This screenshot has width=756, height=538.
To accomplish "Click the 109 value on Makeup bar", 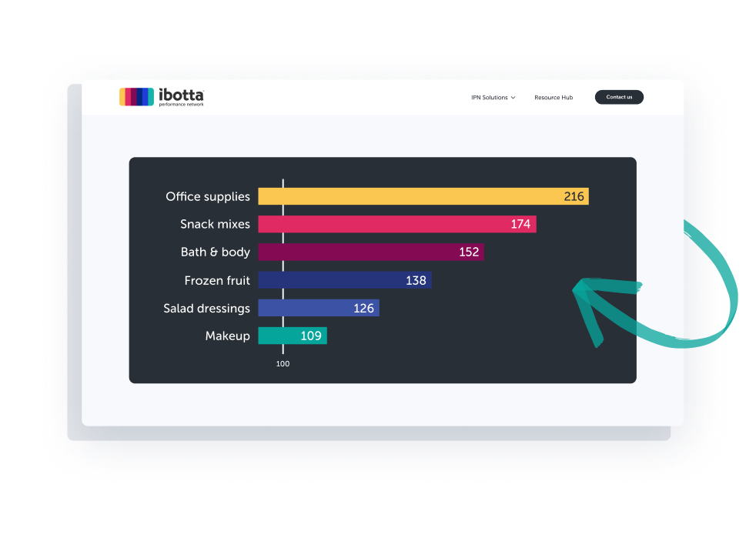I will point(311,336).
